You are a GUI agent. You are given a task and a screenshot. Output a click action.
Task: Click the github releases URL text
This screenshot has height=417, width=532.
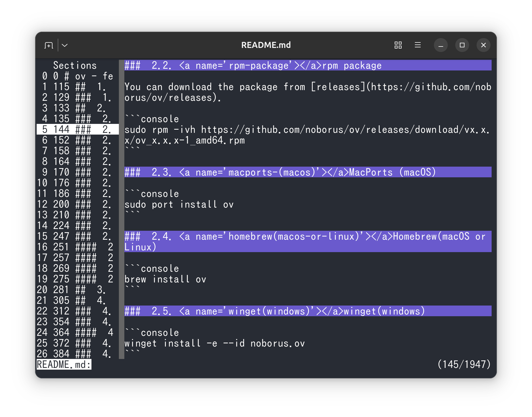pyautogui.click(x=308, y=92)
